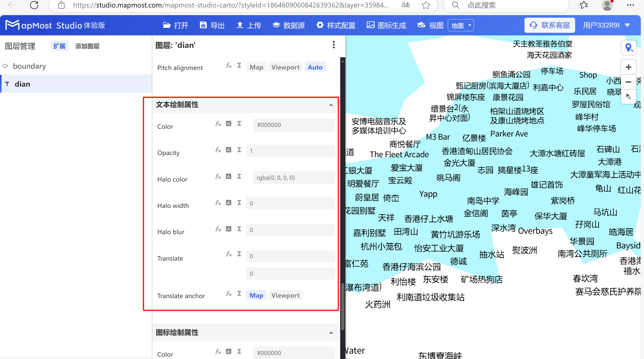Click the 联系客服 support button
The width and height of the screenshot is (644, 359).
[549, 25]
